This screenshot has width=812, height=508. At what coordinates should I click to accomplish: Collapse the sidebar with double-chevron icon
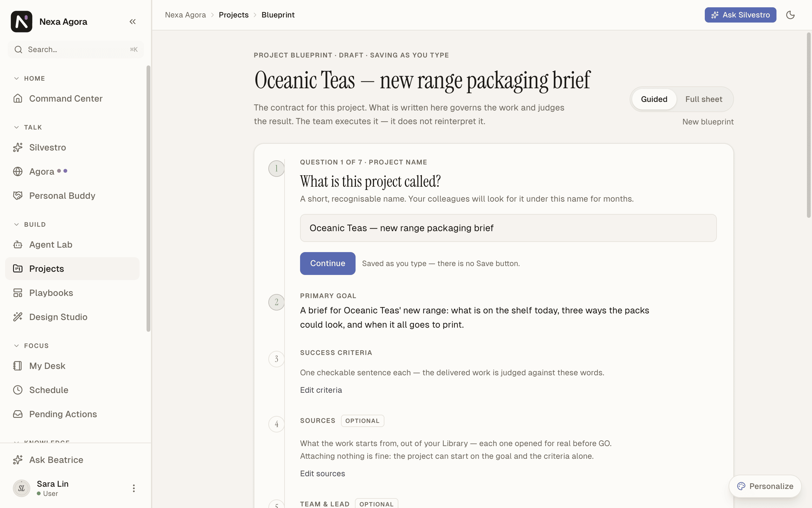point(133,22)
